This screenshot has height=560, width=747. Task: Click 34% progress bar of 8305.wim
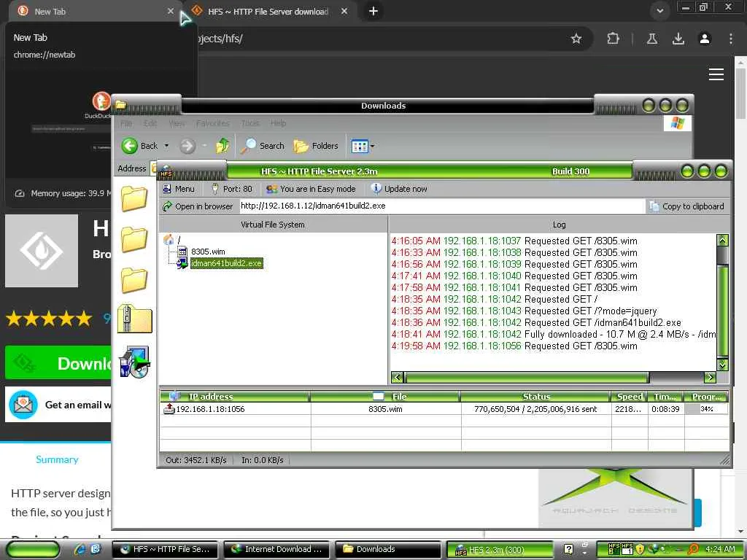coord(706,409)
